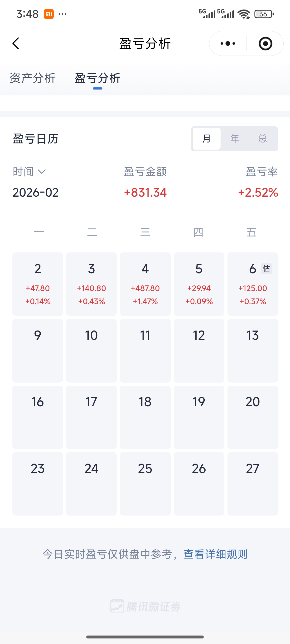Open the 2026-02 month selector

[35, 193]
